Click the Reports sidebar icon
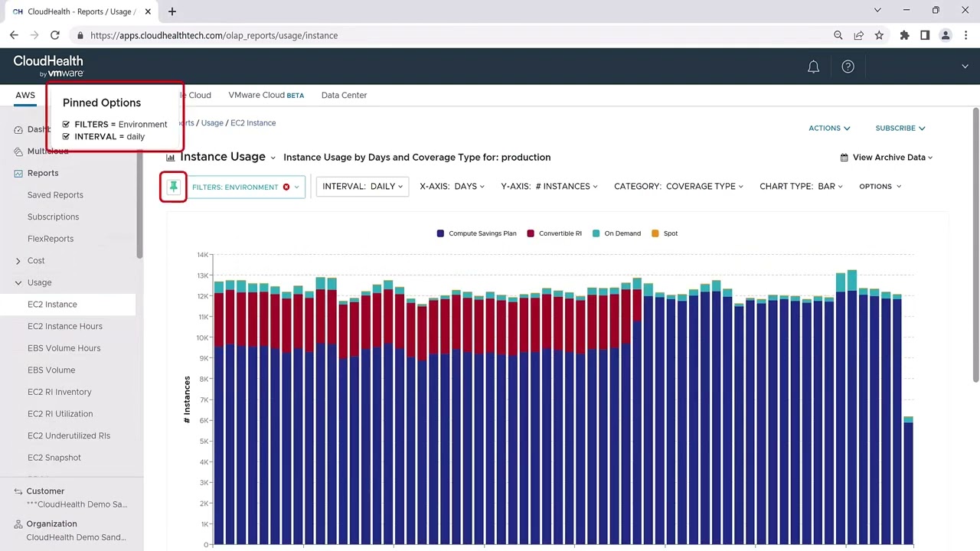980x551 pixels. pyautogui.click(x=18, y=173)
